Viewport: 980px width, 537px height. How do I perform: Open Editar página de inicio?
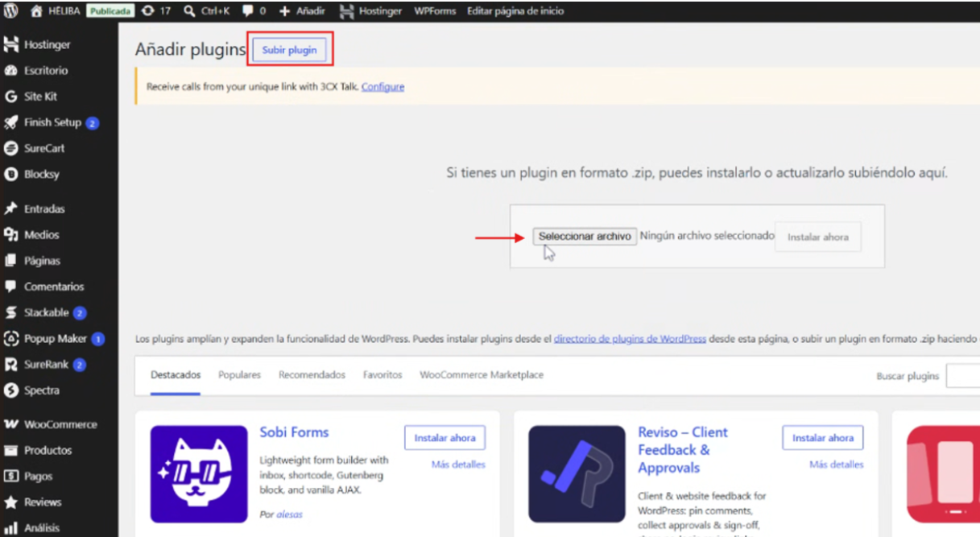515,11
